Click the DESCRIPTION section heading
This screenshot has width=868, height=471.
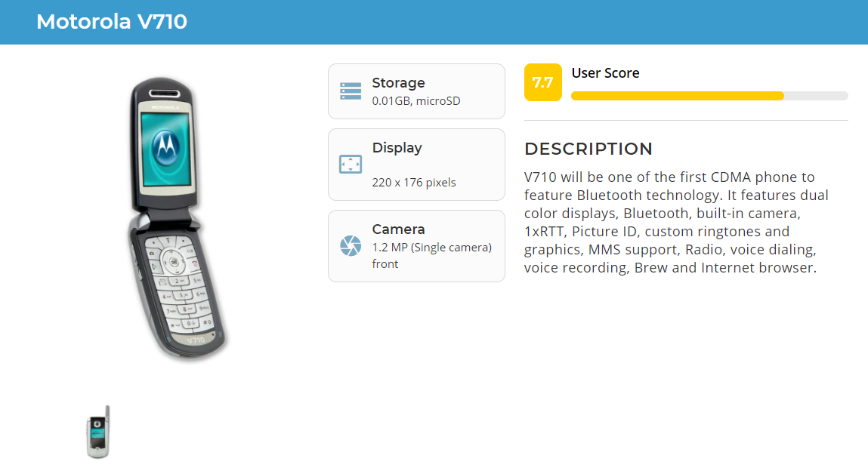(x=588, y=149)
